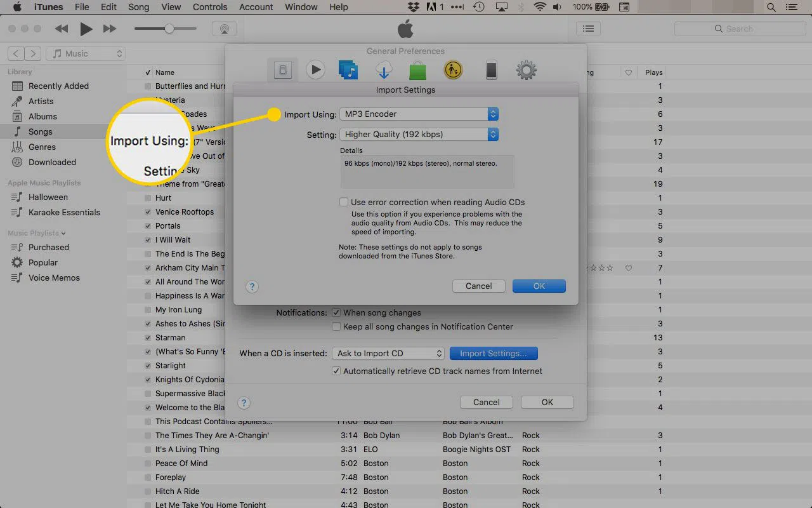Click the rewind button

[62, 29]
